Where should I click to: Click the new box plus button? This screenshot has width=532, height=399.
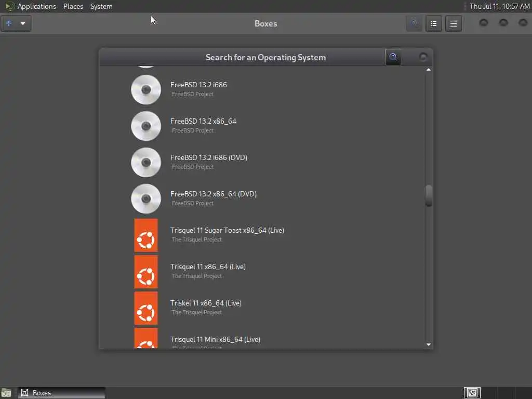point(9,23)
